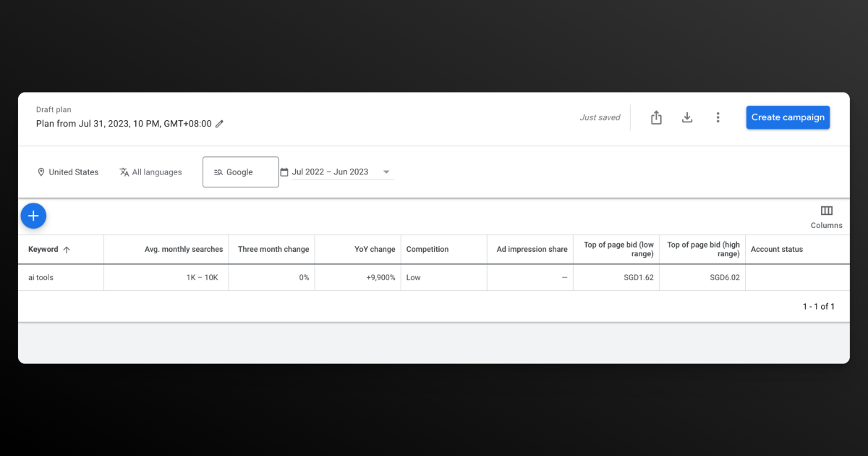868x456 pixels.
Task: Click the 'Low' competition value
Action: (x=413, y=278)
